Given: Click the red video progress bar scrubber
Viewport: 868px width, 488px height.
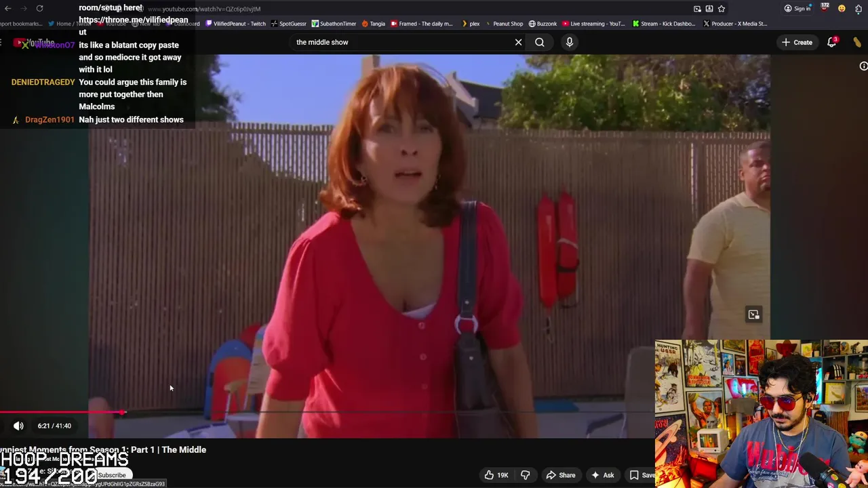Looking at the screenshot, I should click(x=123, y=411).
